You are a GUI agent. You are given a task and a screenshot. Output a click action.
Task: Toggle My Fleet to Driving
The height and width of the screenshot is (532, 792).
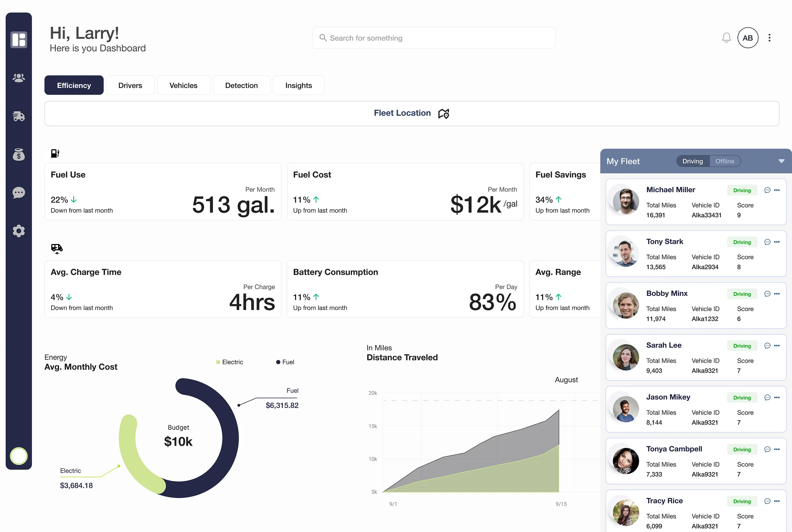pyautogui.click(x=693, y=161)
